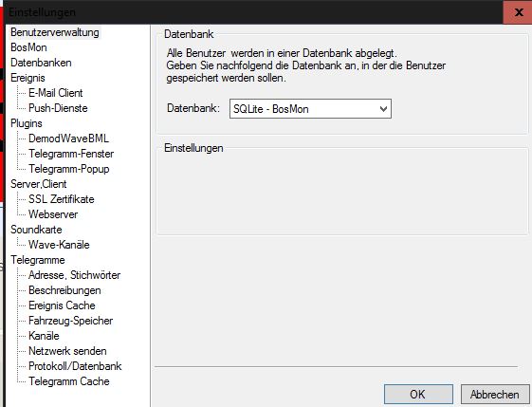Open Protokoll/Datenbank settings
Viewport: 532px width, 407px height.
pos(75,366)
